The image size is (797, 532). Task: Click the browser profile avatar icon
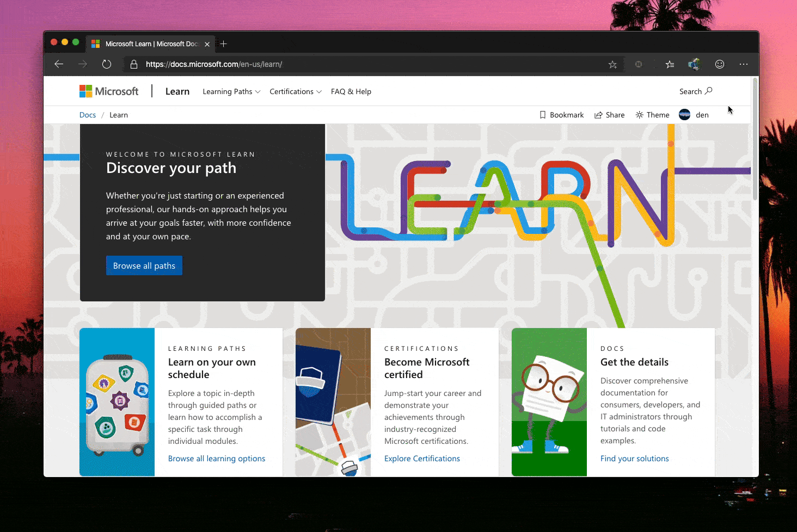pyautogui.click(x=694, y=64)
